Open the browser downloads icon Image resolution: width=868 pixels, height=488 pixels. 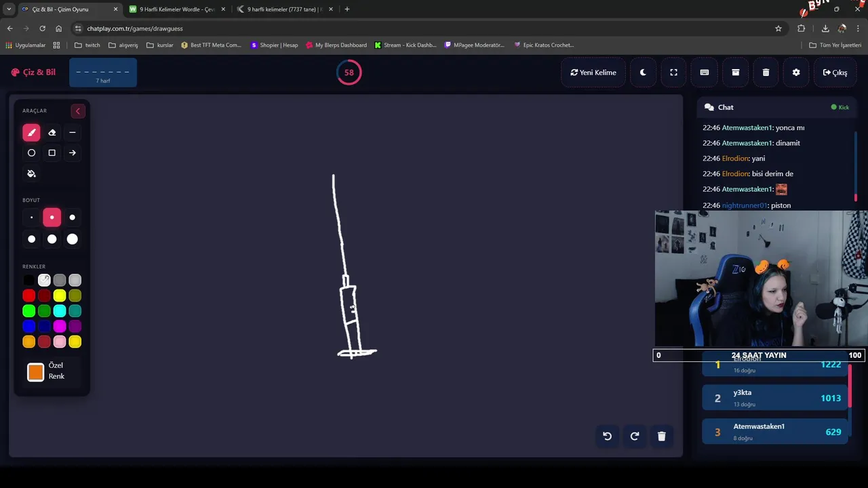coord(825,28)
